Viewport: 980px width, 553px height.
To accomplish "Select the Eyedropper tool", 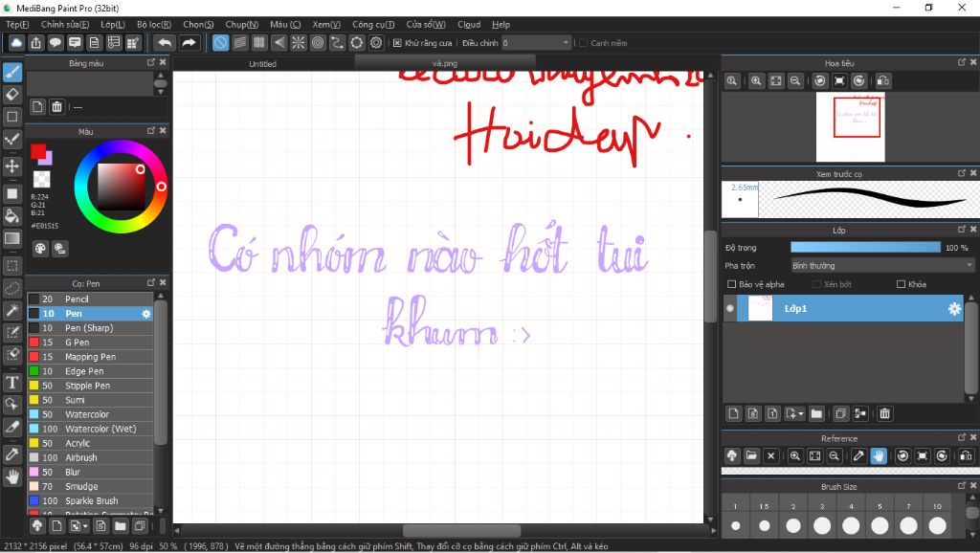I will (x=11, y=454).
